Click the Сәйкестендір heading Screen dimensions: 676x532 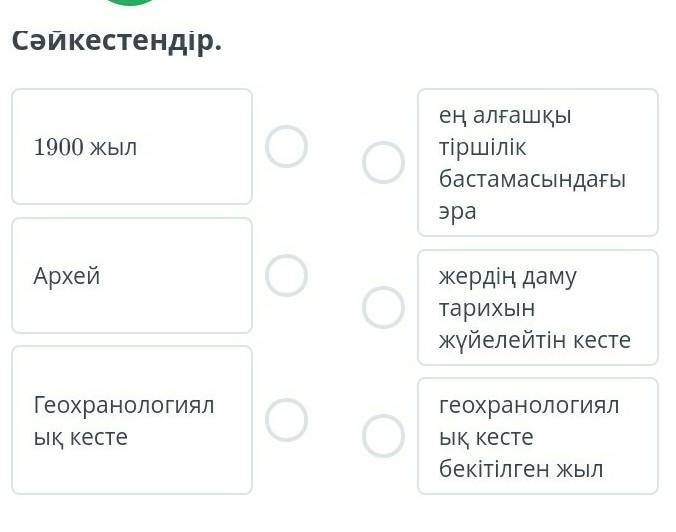click(116, 43)
